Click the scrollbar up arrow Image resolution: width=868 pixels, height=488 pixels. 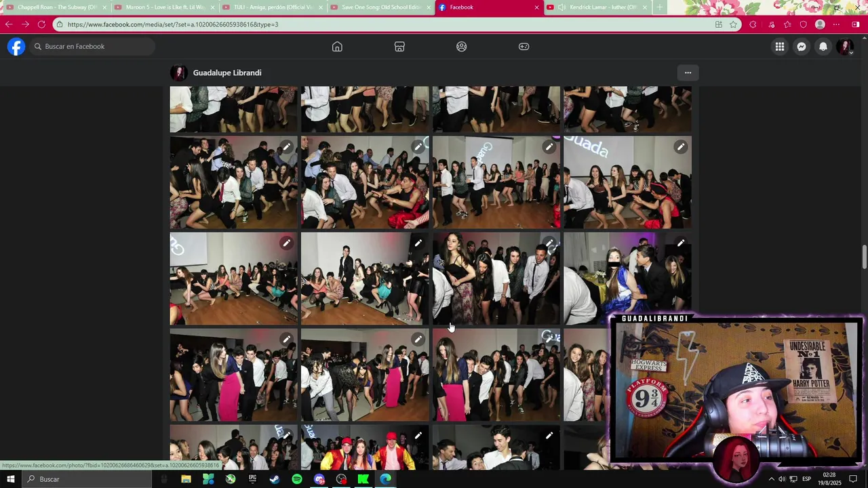[864, 38]
